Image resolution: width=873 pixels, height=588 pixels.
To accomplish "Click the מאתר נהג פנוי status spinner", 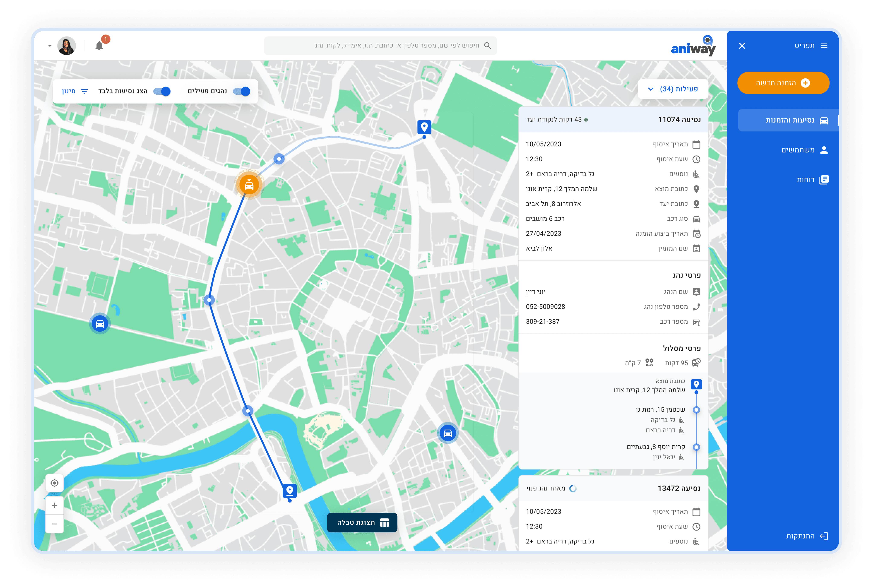I will click(572, 488).
